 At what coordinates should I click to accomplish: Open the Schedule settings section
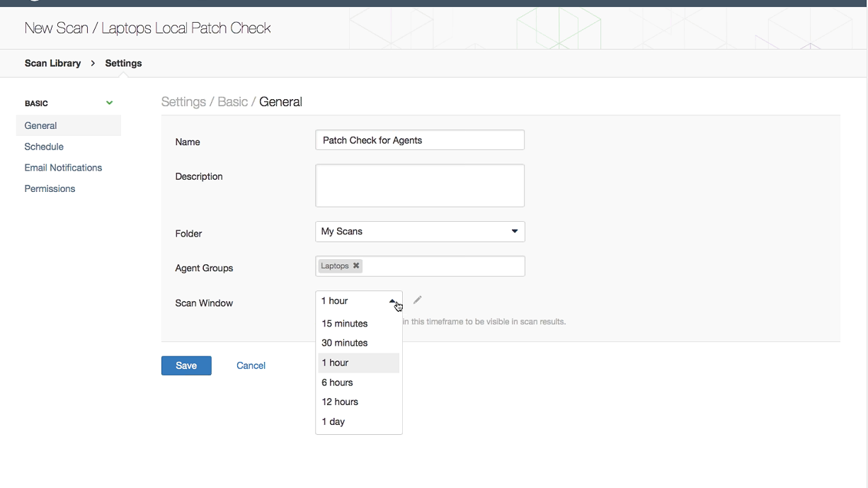tap(44, 147)
